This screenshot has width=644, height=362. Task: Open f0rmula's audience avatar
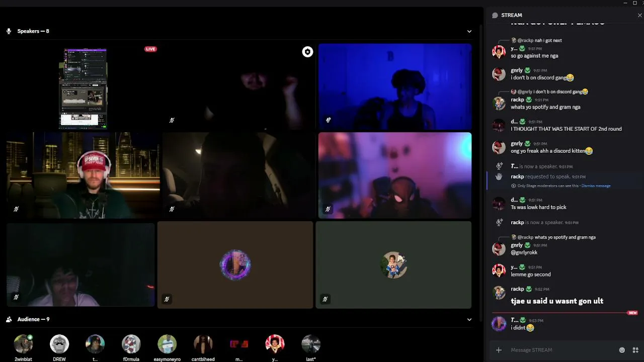131,344
